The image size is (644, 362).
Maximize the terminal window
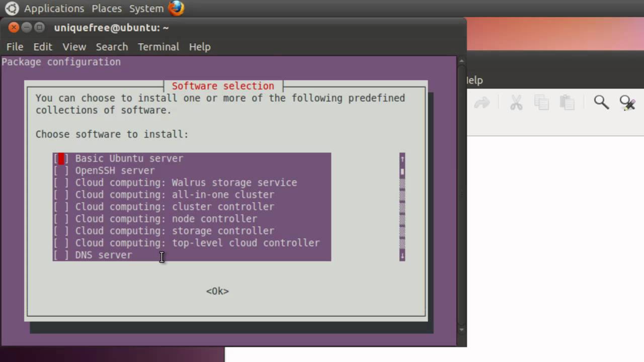coord(40,28)
